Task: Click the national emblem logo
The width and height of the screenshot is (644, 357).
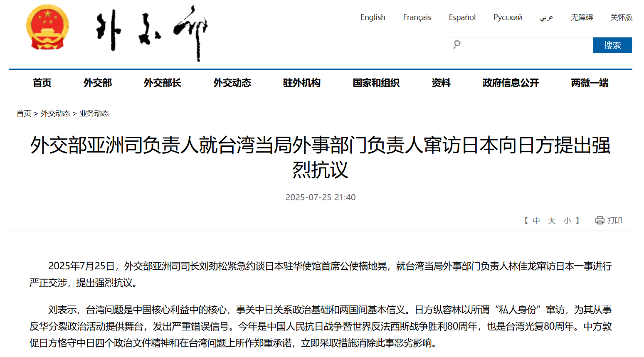Action: point(47,27)
